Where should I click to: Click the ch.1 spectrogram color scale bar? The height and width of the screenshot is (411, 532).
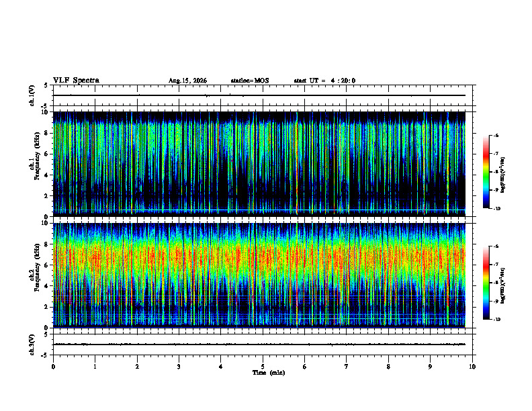[486, 172]
